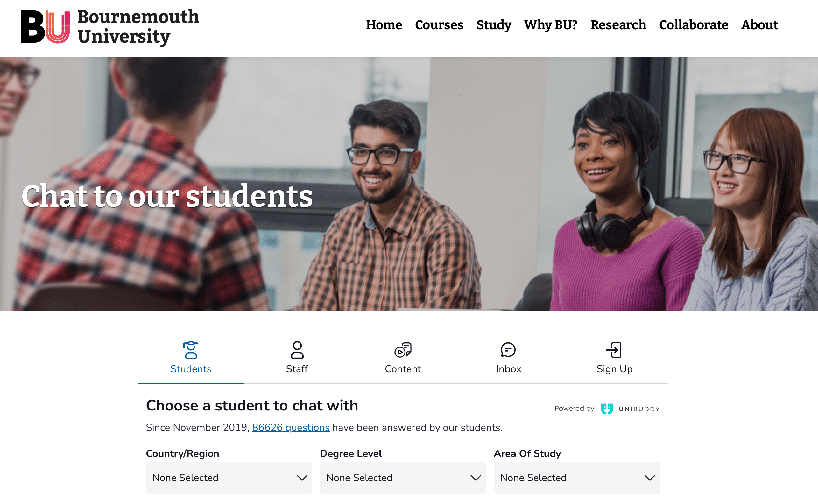
Task: Click the Content video chat icon
Action: [403, 350]
